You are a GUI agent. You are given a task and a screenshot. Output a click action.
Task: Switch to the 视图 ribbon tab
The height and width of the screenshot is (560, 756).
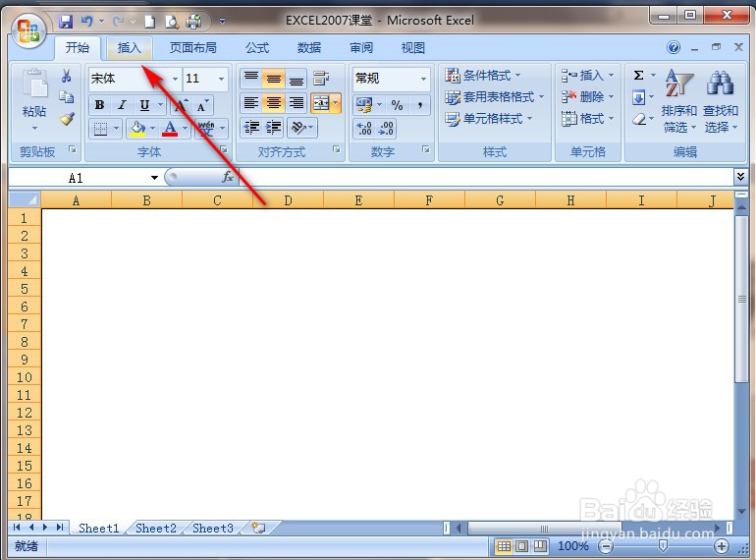point(413,48)
